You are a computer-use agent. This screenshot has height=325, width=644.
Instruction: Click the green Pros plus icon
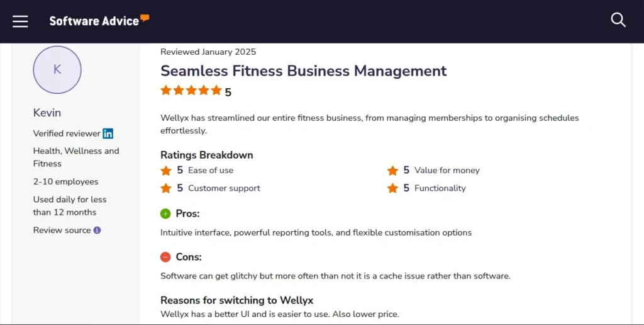(165, 214)
